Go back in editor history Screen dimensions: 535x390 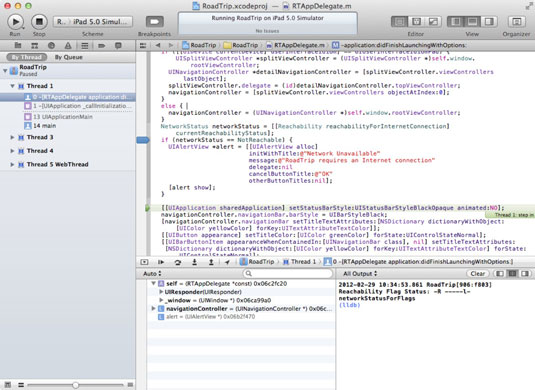point(158,45)
